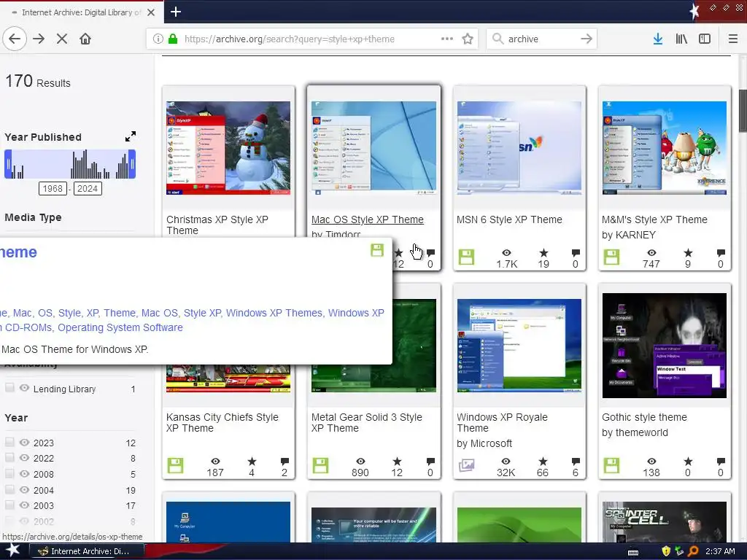Click Windows XP Royale image media icon
The image size is (747, 560).
pos(466,464)
